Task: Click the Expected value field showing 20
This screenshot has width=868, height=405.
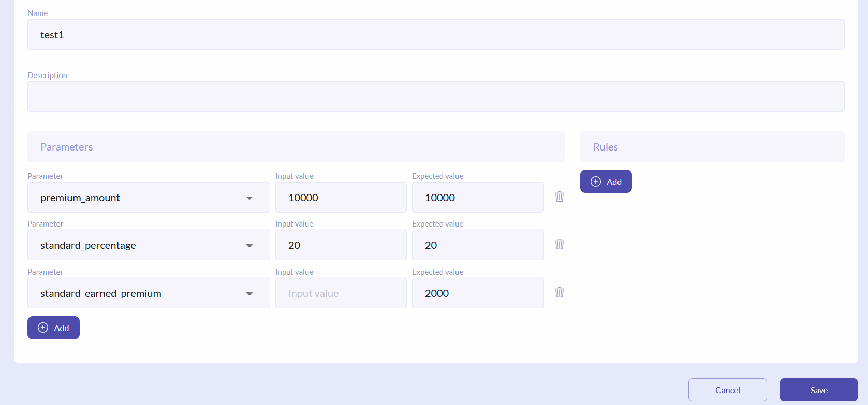Action: [x=477, y=245]
